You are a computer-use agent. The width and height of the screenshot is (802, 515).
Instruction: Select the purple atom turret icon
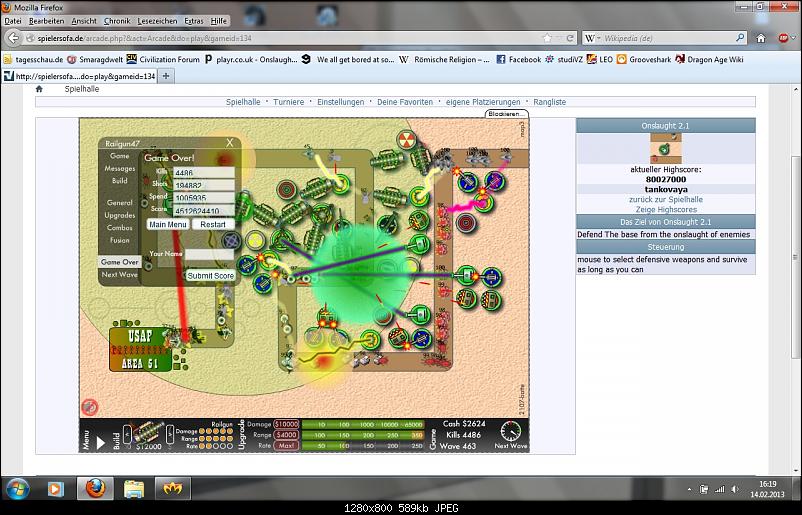coord(231,240)
